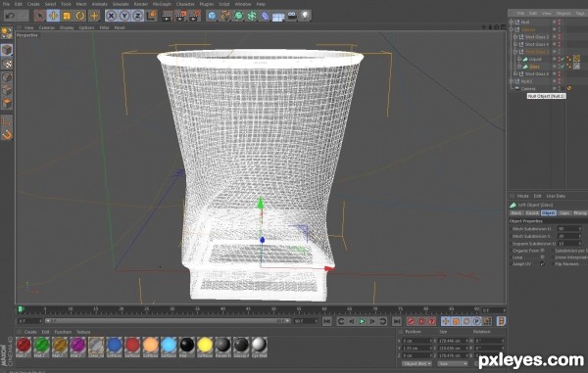588x373 pixels.
Task: Open the Size dropdown in coordinates
Action: [x=453, y=363]
